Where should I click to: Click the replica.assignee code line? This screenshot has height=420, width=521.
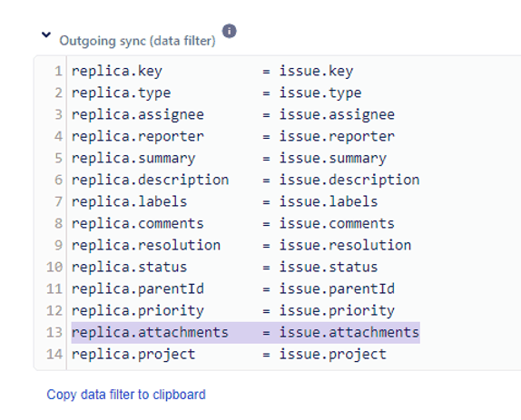(x=233, y=114)
